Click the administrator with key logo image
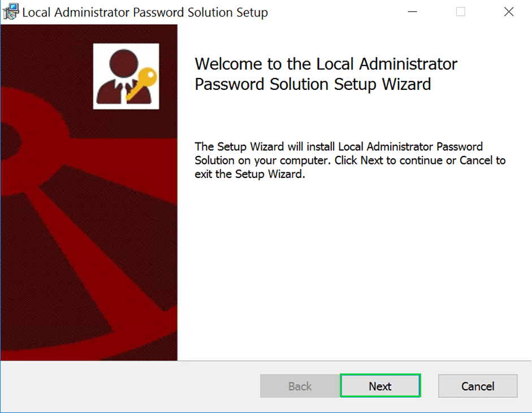Image resolution: width=532 pixels, height=413 pixels. [x=126, y=76]
